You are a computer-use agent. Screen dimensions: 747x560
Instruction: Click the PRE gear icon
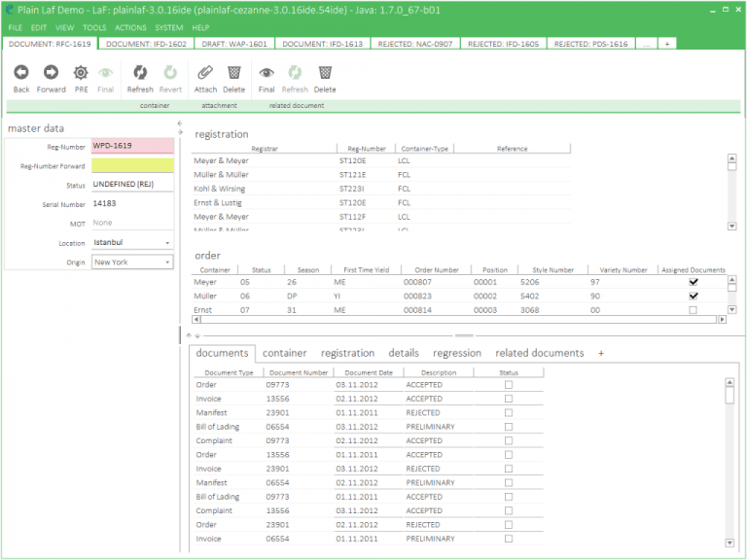click(81, 73)
